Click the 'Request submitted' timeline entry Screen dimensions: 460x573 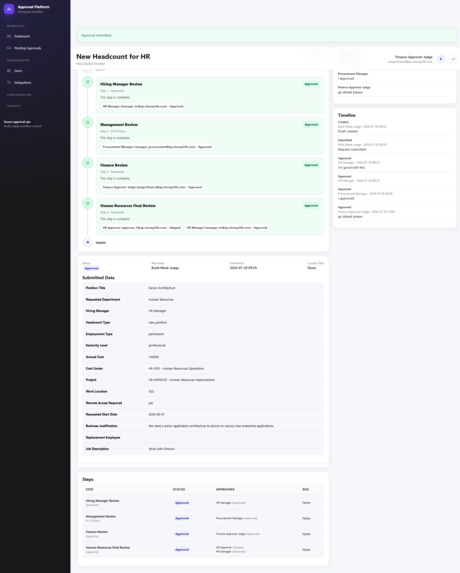click(x=351, y=149)
